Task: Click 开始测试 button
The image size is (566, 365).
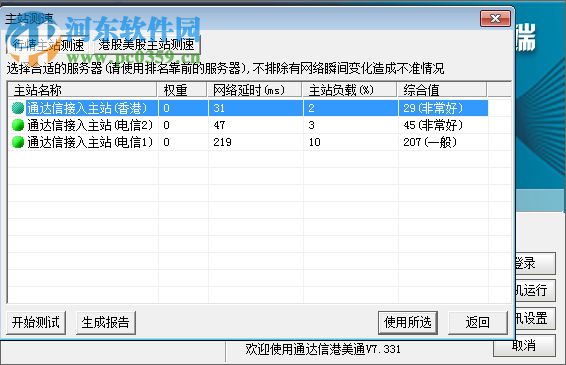Action: pos(36,322)
